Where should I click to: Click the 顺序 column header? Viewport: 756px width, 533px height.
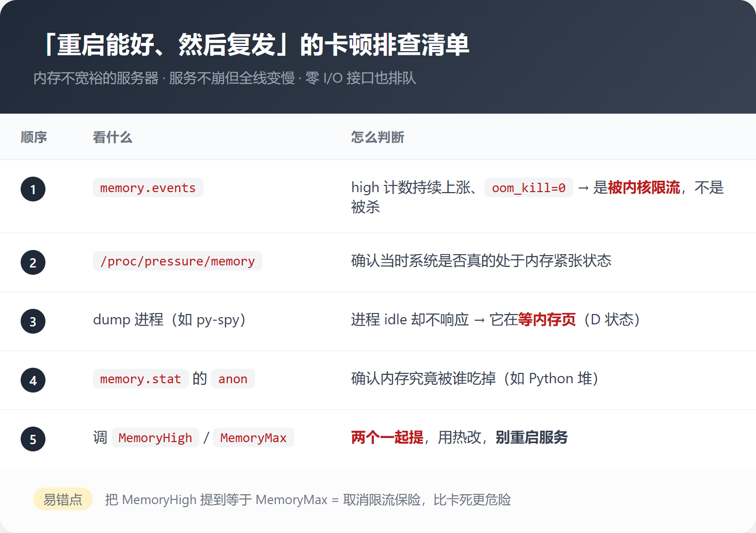pos(34,137)
